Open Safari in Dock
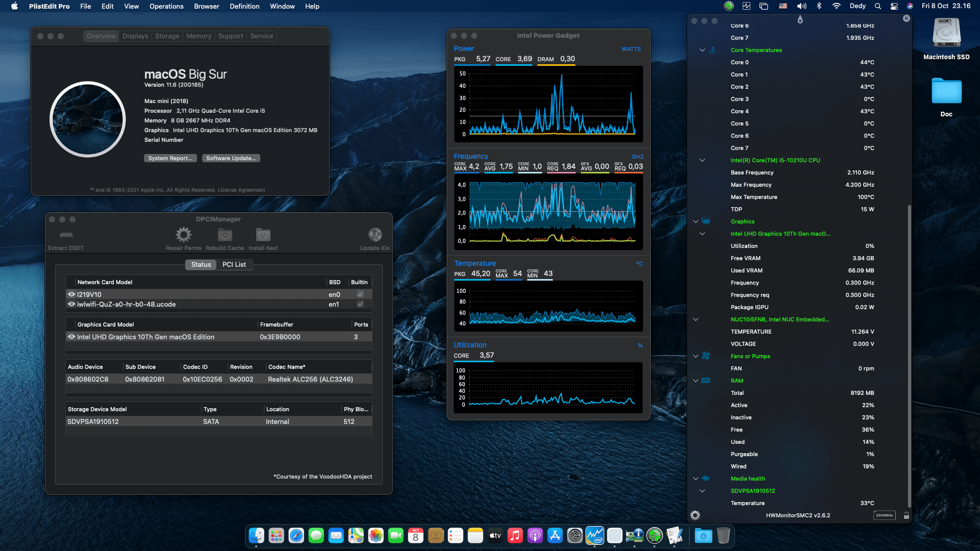This screenshot has width=980, height=551. (x=296, y=536)
